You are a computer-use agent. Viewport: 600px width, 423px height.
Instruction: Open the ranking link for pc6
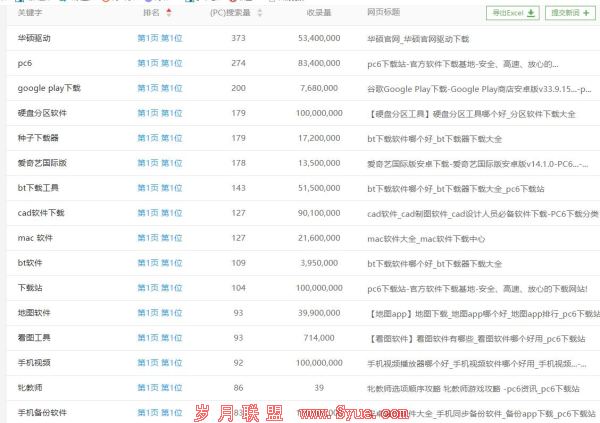coord(160,63)
